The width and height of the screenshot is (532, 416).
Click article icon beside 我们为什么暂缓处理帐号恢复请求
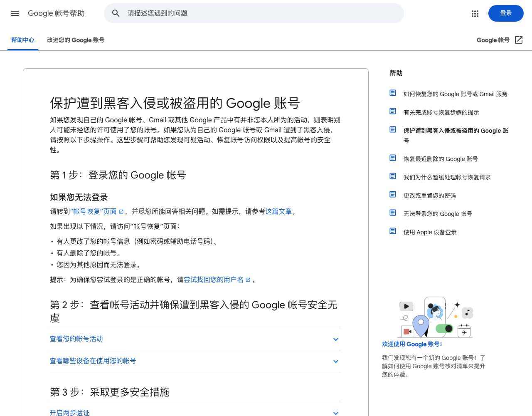coord(393,176)
